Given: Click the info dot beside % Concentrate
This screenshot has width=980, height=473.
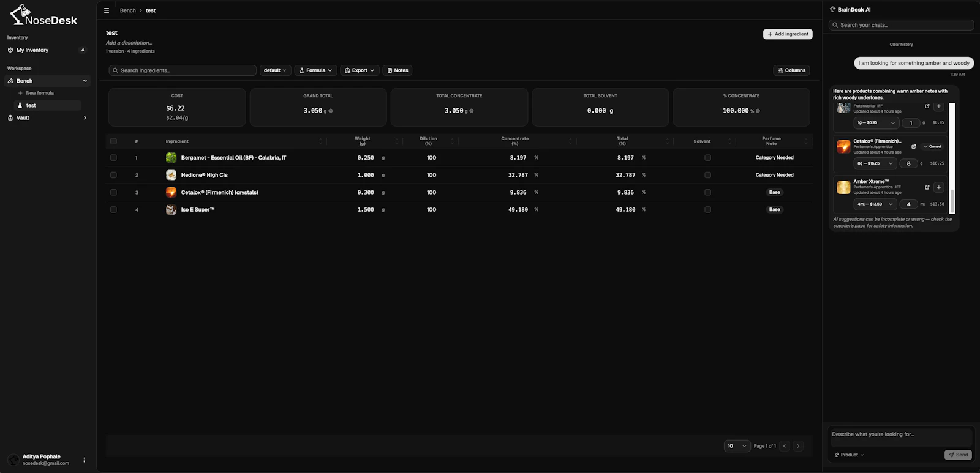Looking at the screenshot, I should tap(758, 111).
